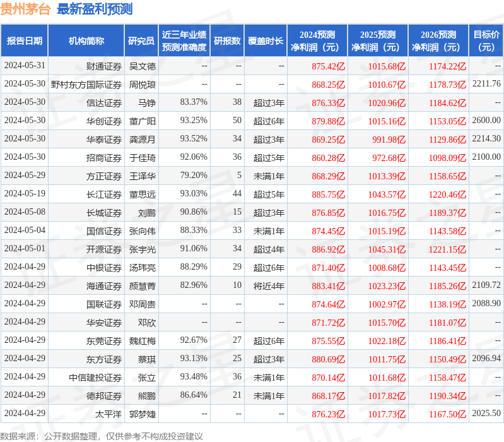The width and height of the screenshot is (504, 442).
Task: Click researcher name 董思远
Action: coord(143,194)
